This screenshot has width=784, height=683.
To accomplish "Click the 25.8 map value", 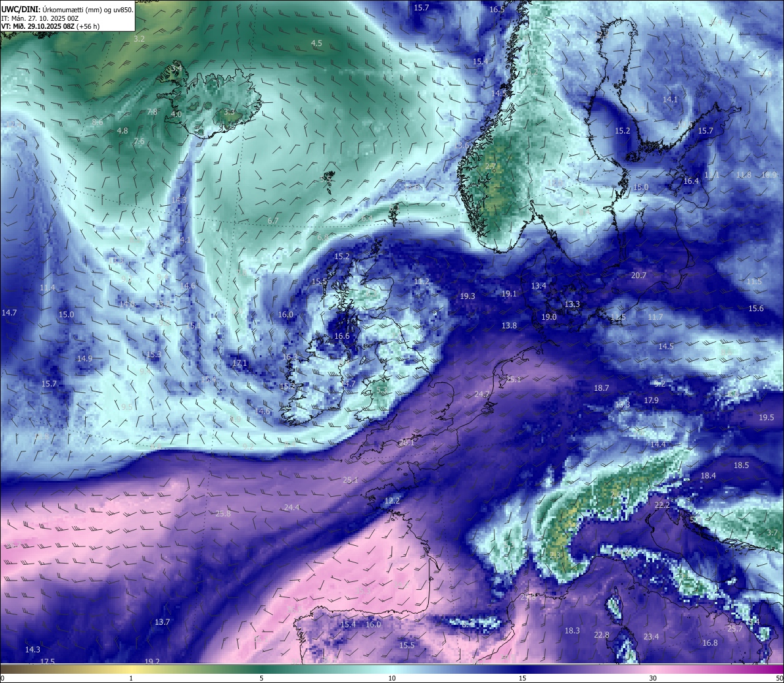I will pos(223,514).
